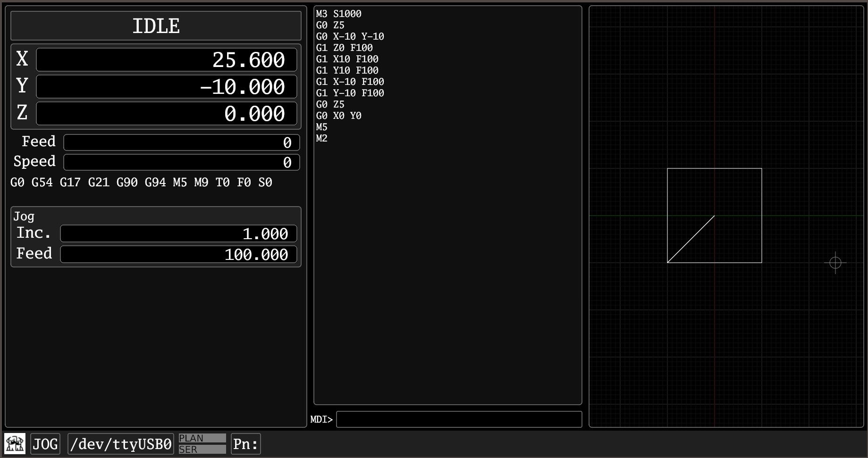Click the JOG mode indicator
This screenshot has height=458, width=868.
click(x=45, y=444)
